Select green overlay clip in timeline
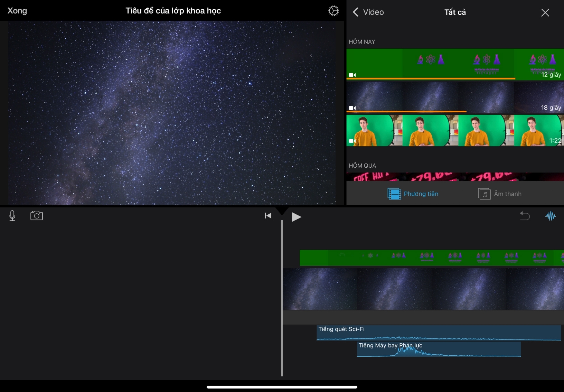The image size is (564, 392). click(431, 258)
